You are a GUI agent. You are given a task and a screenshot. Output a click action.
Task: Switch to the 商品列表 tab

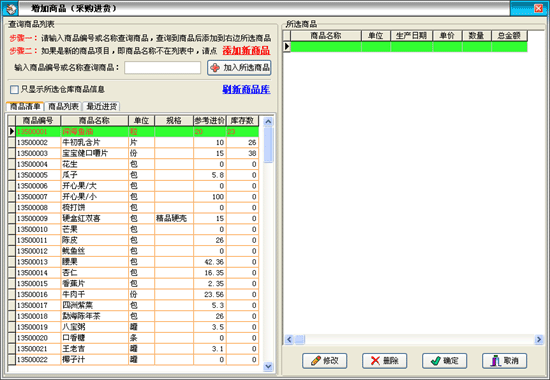click(63, 106)
